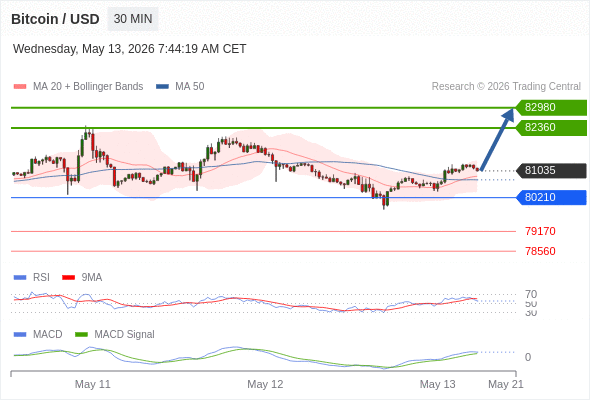Click the red 78560 support level label
This screenshot has height=400, width=590.
point(540,251)
